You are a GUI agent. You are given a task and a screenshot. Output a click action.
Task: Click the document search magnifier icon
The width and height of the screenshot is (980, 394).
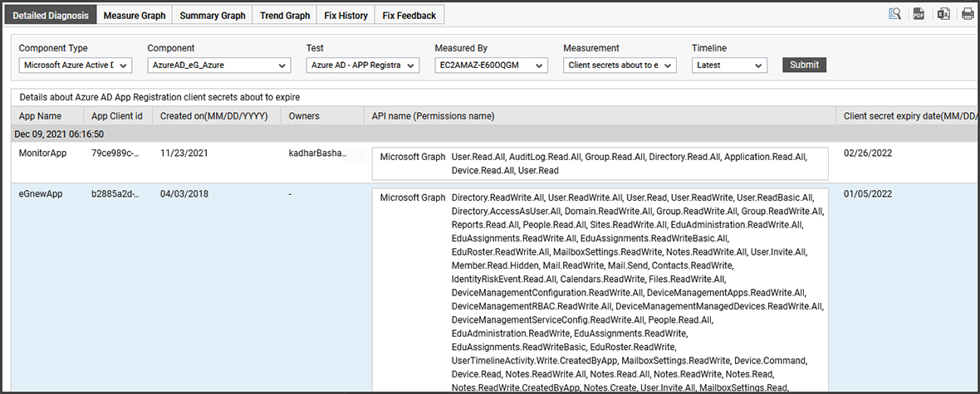(894, 14)
